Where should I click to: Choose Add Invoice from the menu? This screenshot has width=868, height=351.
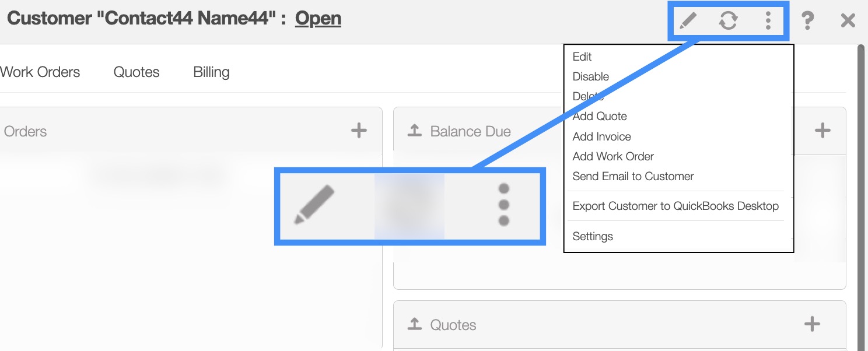(601, 136)
